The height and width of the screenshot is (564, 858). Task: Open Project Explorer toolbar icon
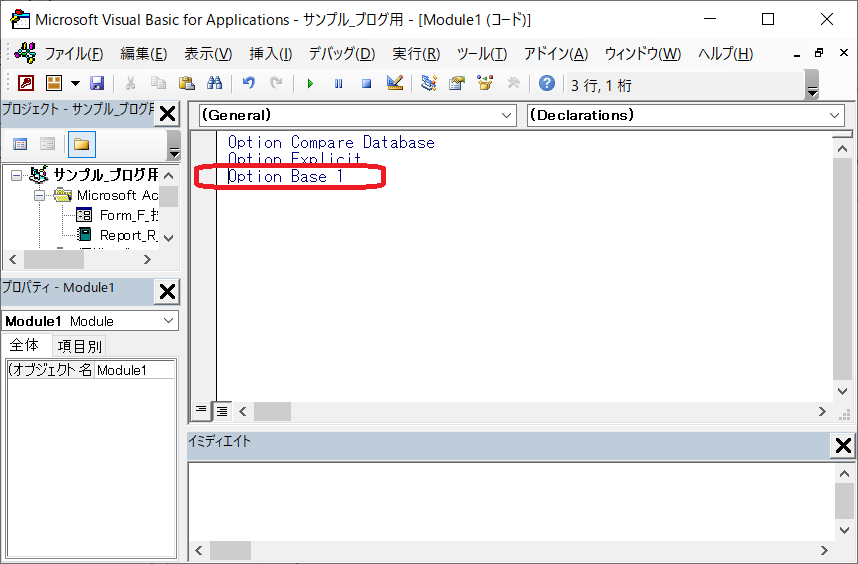(428, 83)
